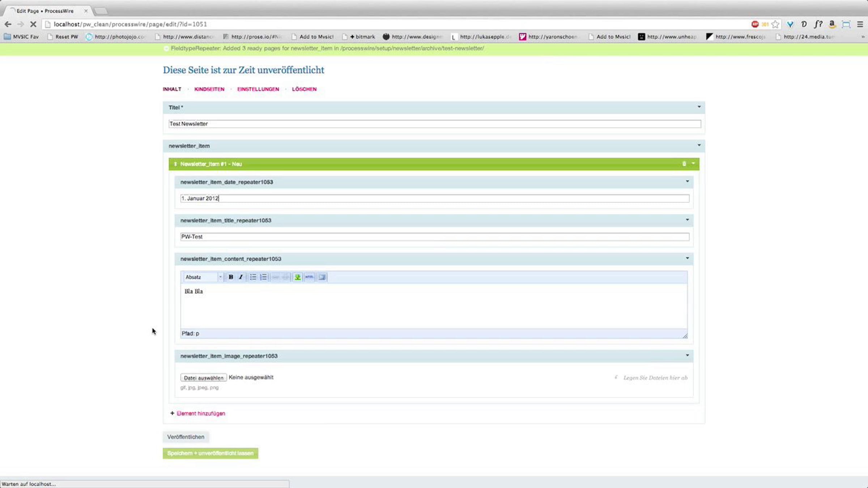Click the title field containing PW-Test
The height and width of the screenshot is (488, 868).
pos(435,236)
